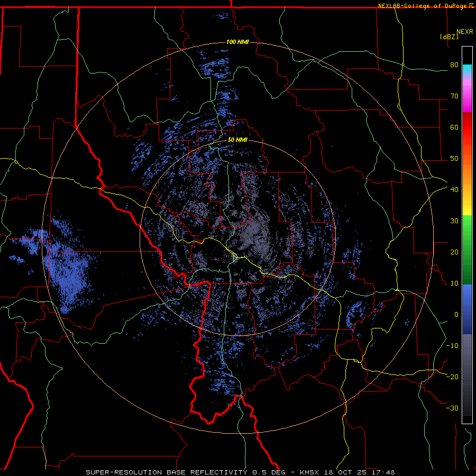Click the 0 value on the dBZ scale
The height and width of the screenshot is (476, 476).
point(456,315)
